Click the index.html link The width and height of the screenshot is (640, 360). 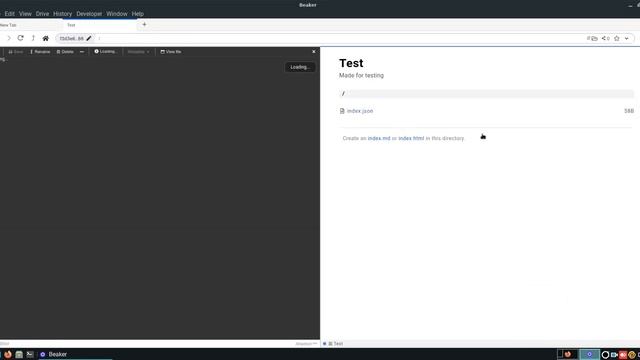click(411, 138)
